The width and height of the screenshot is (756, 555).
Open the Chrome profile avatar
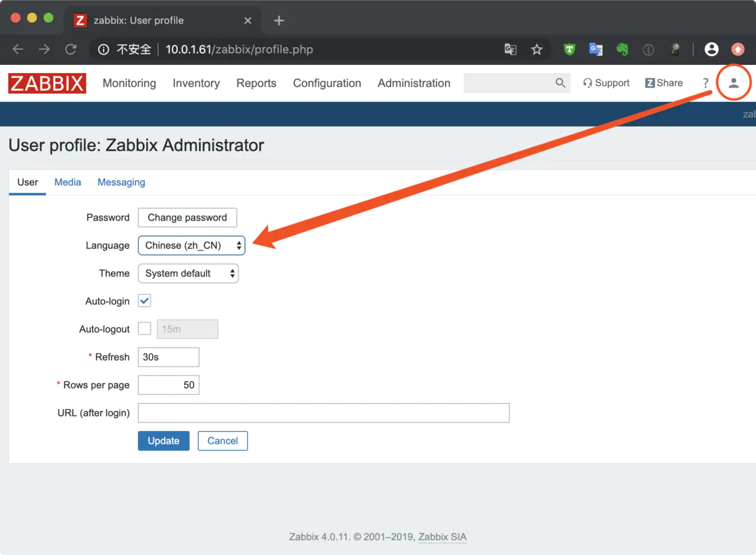pyautogui.click(x=711, y=49)
